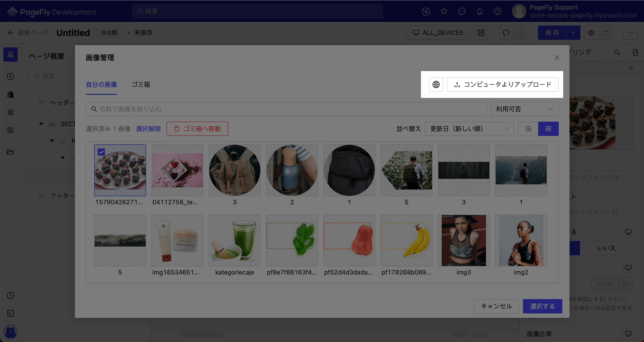The height and width of the screenshot is (342, 644).
Task: Click the favorites star icon
Action: coord(444,11)
